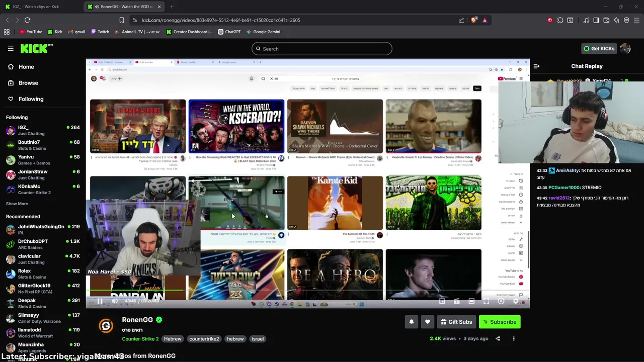Open llamatodd recommended channel
The image size is (644, 362).
[43, 333]
